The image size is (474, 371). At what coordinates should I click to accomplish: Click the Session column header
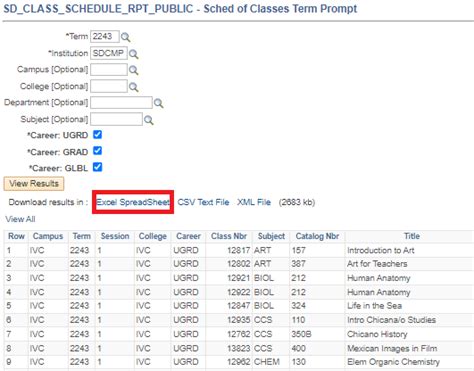click(115, 236)
